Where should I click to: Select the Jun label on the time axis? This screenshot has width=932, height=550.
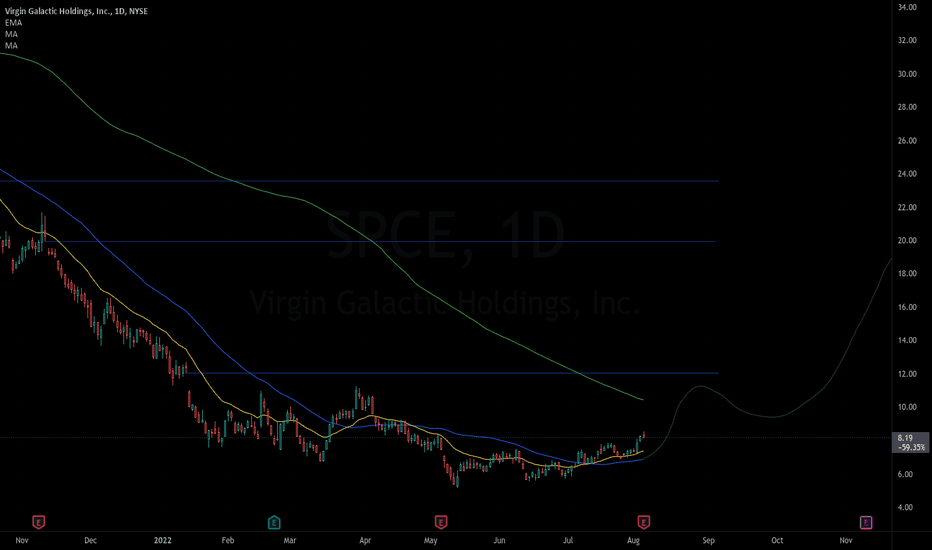499,540
